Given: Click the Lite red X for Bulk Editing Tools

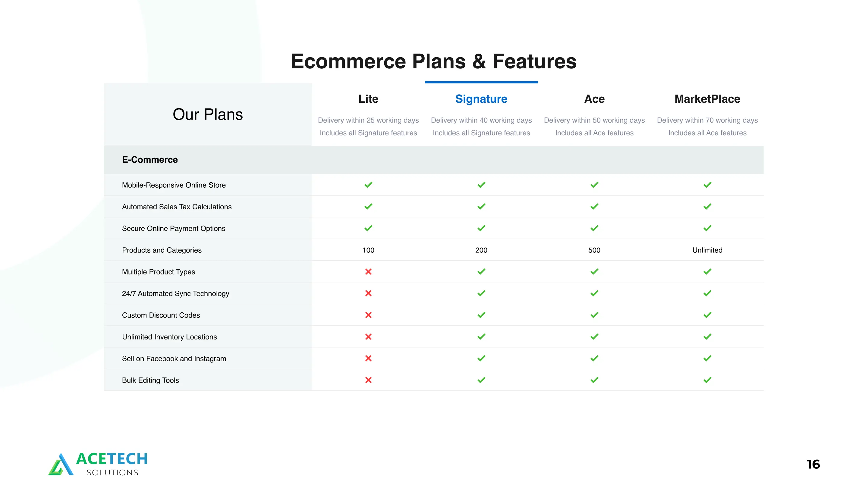Looking at the screenshot, I should (x=368, y=380).
